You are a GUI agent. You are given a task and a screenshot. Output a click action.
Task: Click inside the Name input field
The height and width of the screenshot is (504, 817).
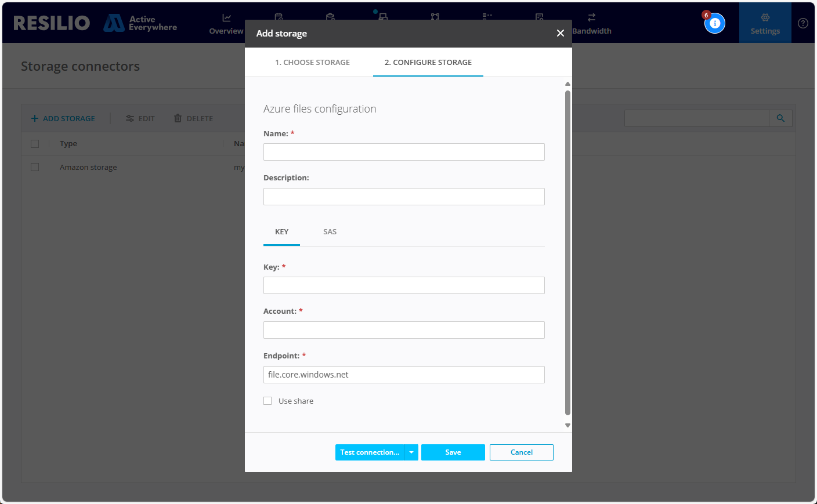tap(404, 151)
